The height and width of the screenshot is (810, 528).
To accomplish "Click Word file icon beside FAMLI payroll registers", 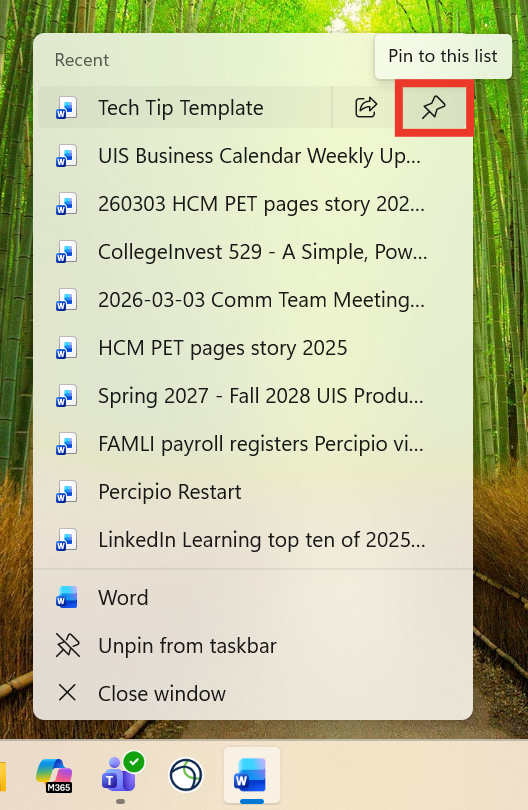I will (67, 444).
